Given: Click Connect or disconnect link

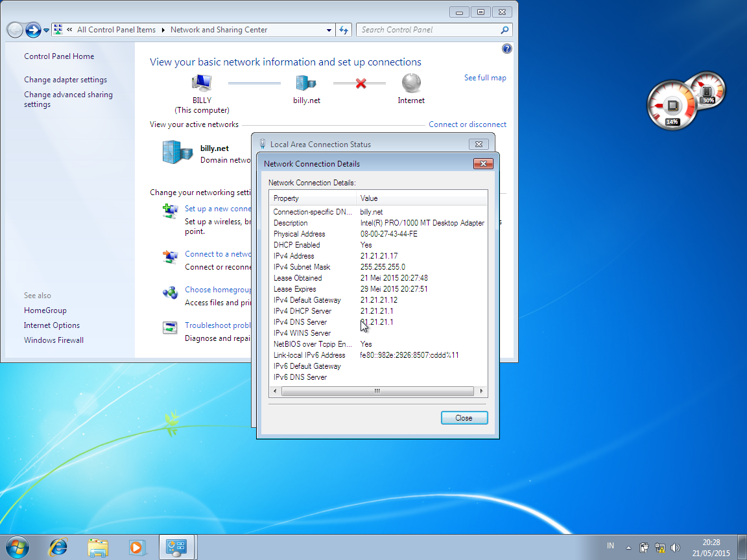Looking at the screenshot, I should [x=468, y=124].
